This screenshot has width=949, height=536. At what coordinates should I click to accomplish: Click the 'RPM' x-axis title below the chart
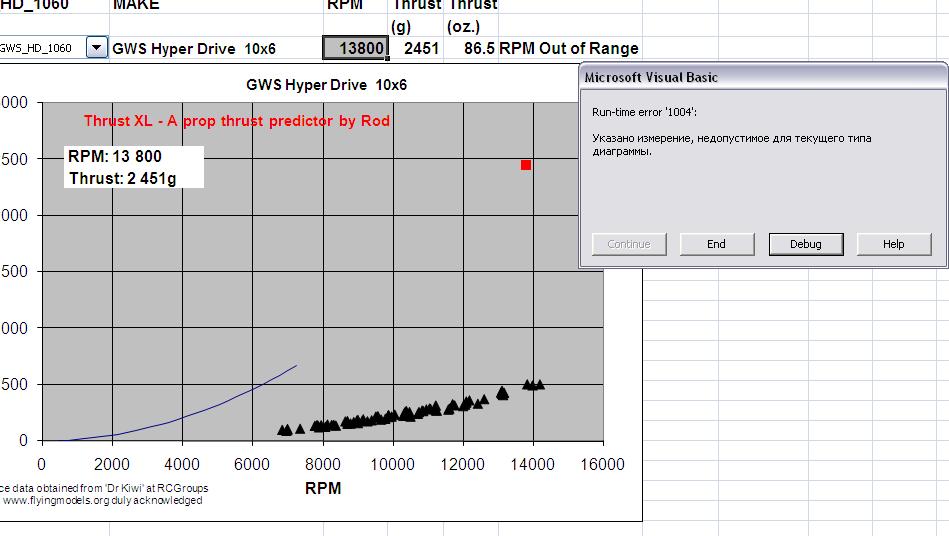point(323,488)
